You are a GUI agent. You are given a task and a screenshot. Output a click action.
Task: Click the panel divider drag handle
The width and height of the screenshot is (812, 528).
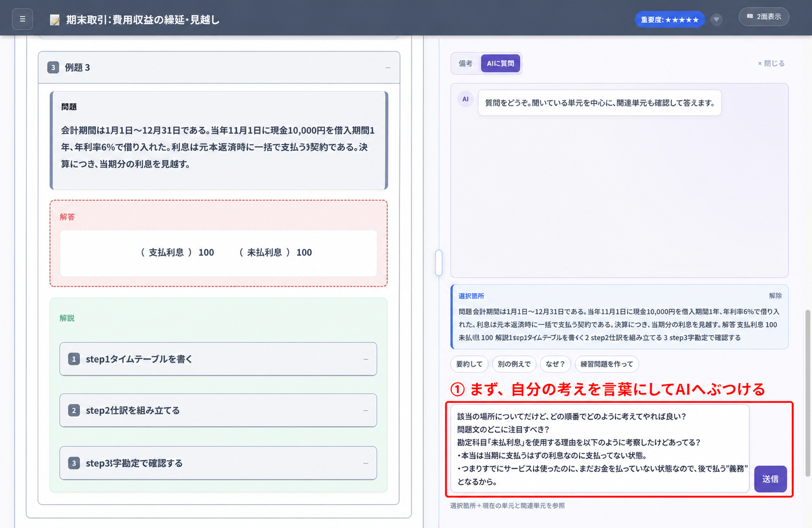pyautogui.click(x=439, y=263)
